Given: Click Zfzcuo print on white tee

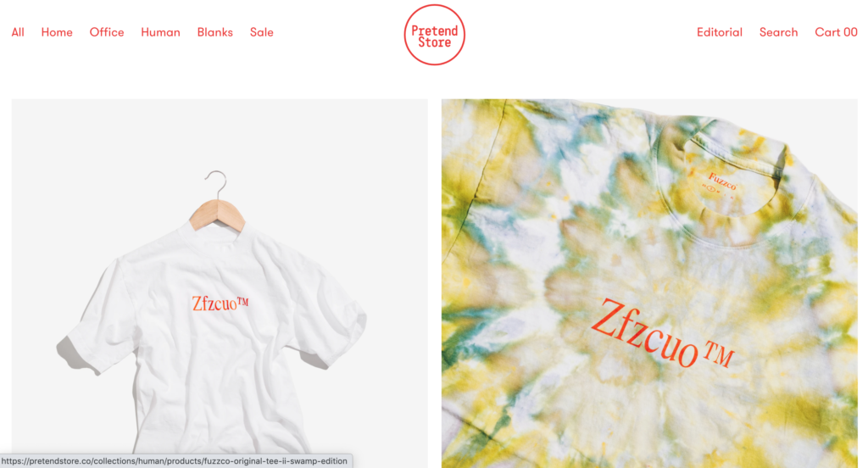Looking at the screenshot, I should coord(220,304).
